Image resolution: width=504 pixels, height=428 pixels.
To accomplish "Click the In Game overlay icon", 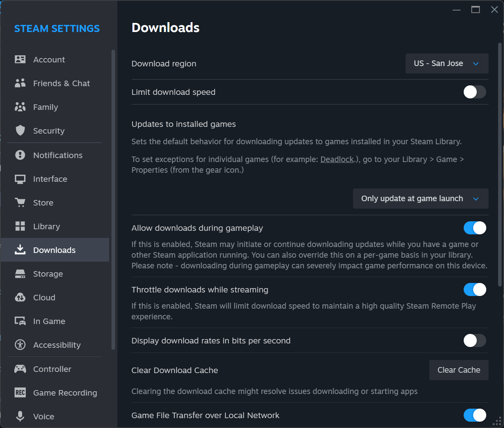I will point(20,321).
